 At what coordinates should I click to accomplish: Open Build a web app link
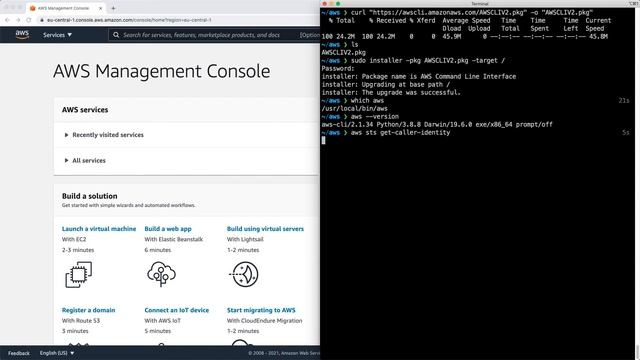pos(168,229)
